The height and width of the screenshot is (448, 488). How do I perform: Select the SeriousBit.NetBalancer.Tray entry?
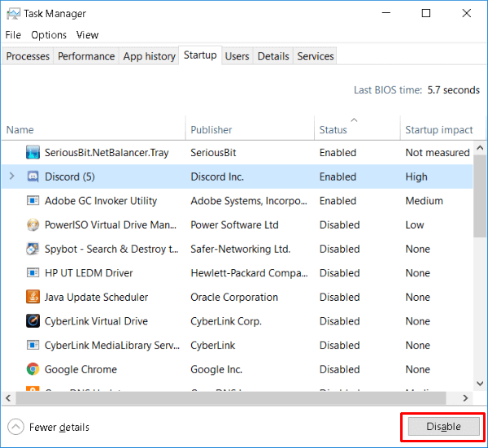click(107, 152)
